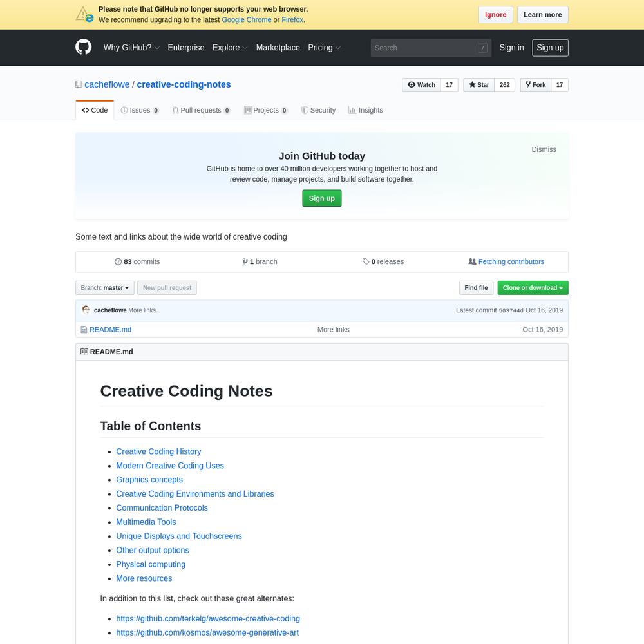Open the cacheflowe owner link

point(107,84)
